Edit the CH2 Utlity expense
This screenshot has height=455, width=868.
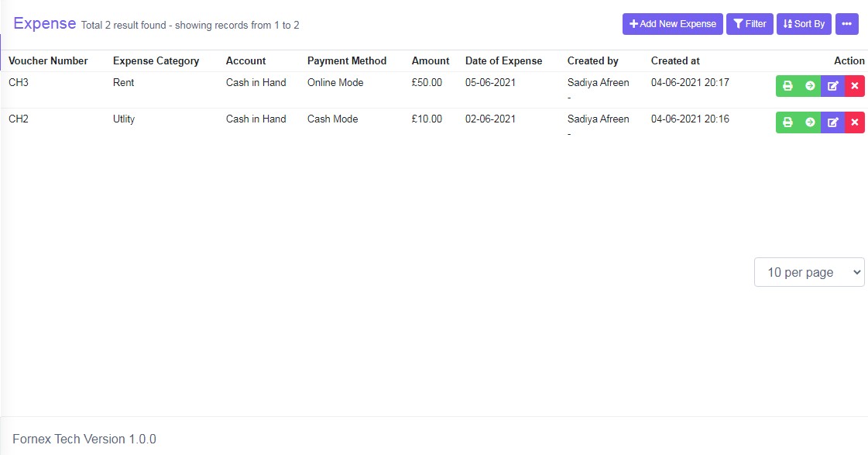click(832, 122)
